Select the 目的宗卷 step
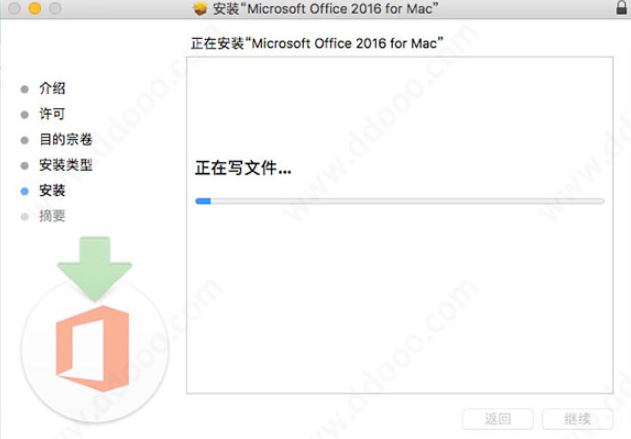 coord(66,140)
